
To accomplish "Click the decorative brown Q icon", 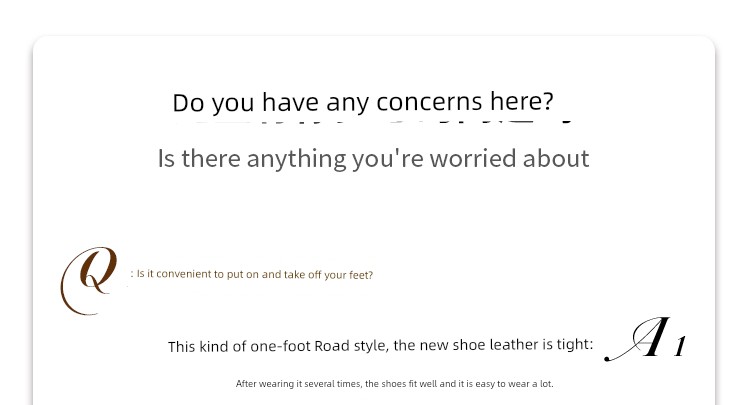I will [x=90, y=280].
